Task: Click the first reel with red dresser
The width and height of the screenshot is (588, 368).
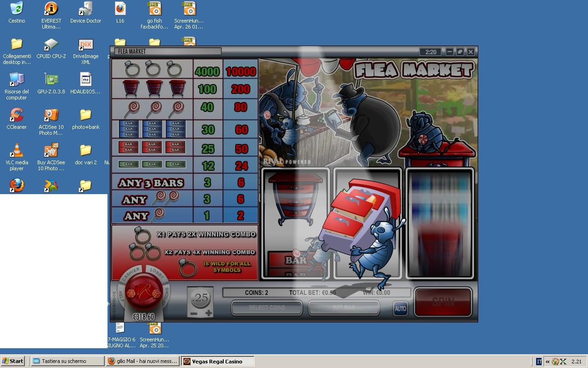Action: point(296,224)
